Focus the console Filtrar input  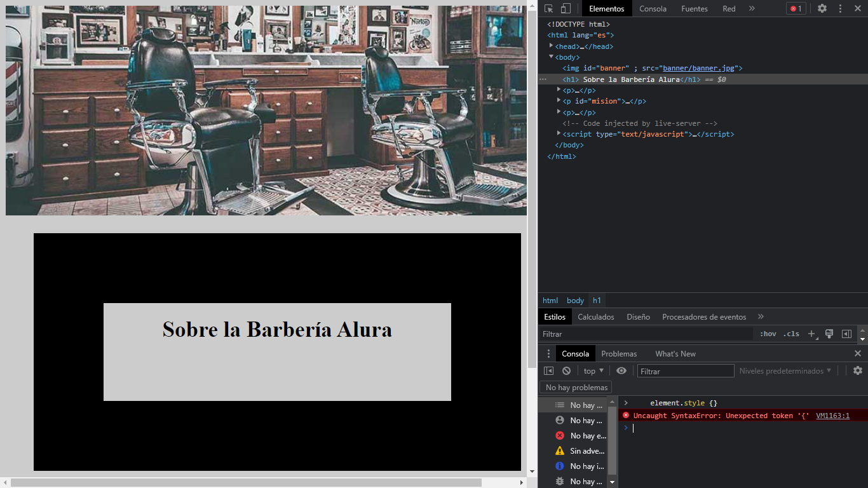pyautogui.click(x=686, y=371)
